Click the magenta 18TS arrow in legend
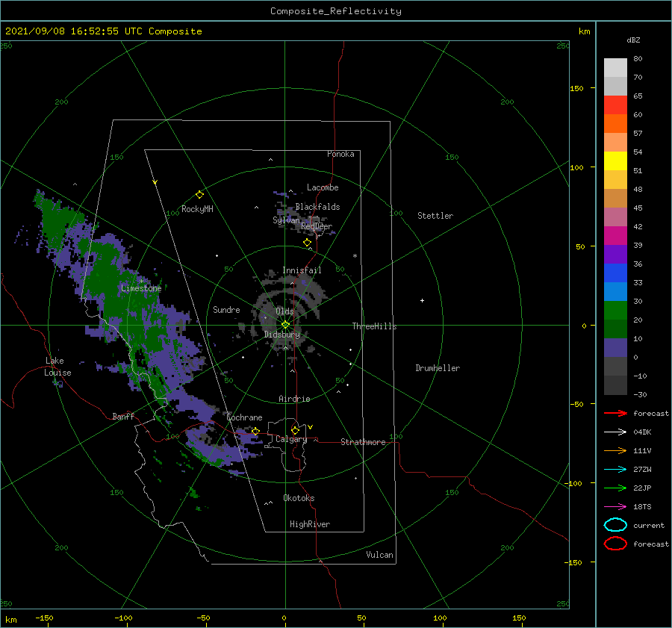 point(615,507)
